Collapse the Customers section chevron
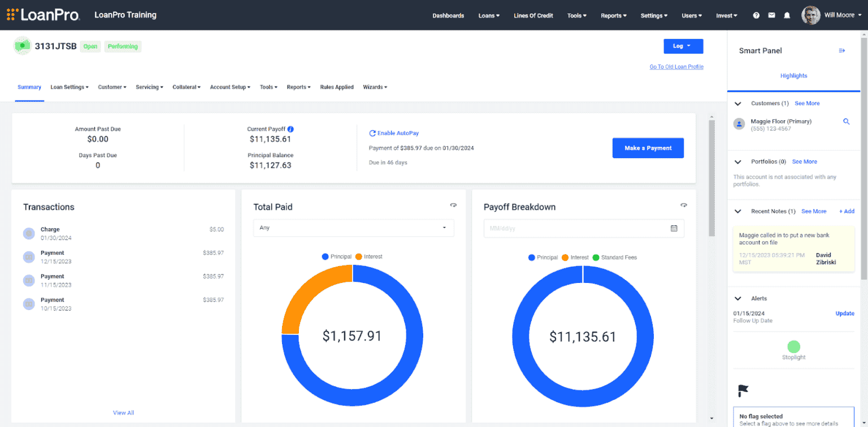Viewport: 868px width, 427px height. coord(737,104)
